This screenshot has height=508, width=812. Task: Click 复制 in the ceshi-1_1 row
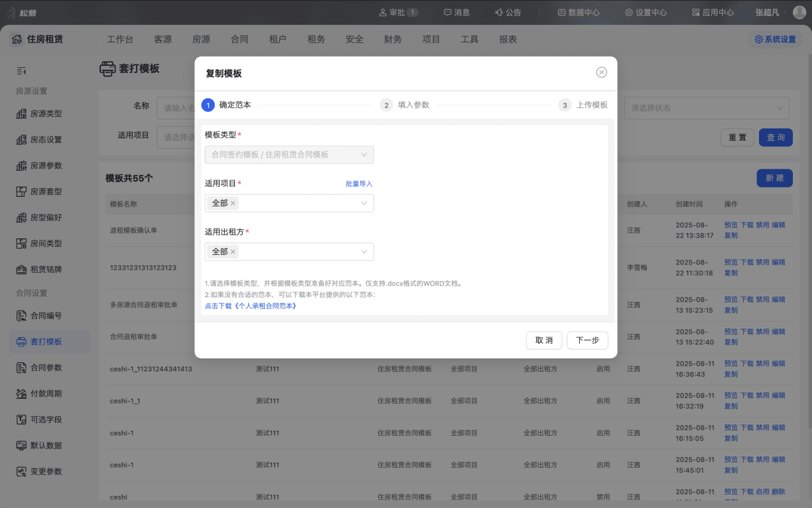[x=731, y=406]
